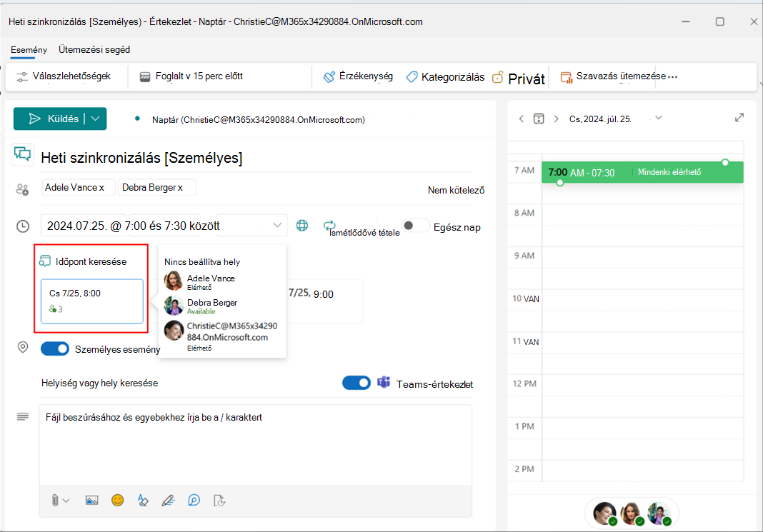
Task: Switch to the Esemény tab
Action: (29, 49)
